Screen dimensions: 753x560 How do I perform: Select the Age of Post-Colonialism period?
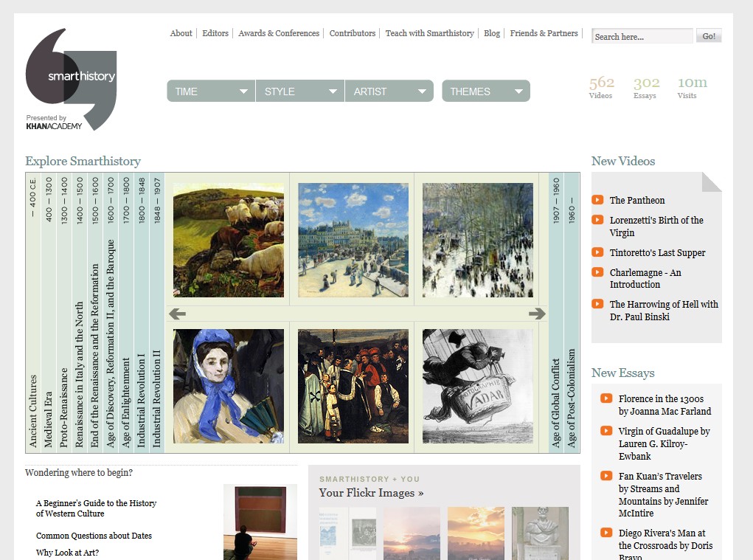(x=572, y=312)
